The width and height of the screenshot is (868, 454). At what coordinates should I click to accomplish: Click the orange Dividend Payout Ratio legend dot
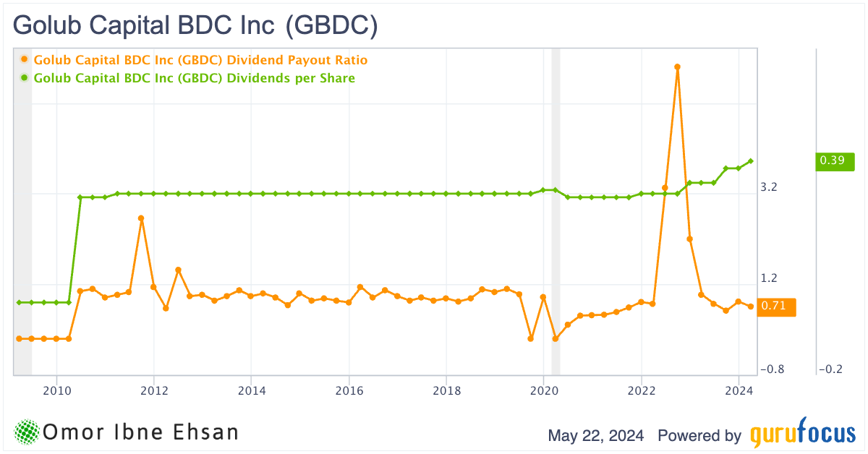25,60
